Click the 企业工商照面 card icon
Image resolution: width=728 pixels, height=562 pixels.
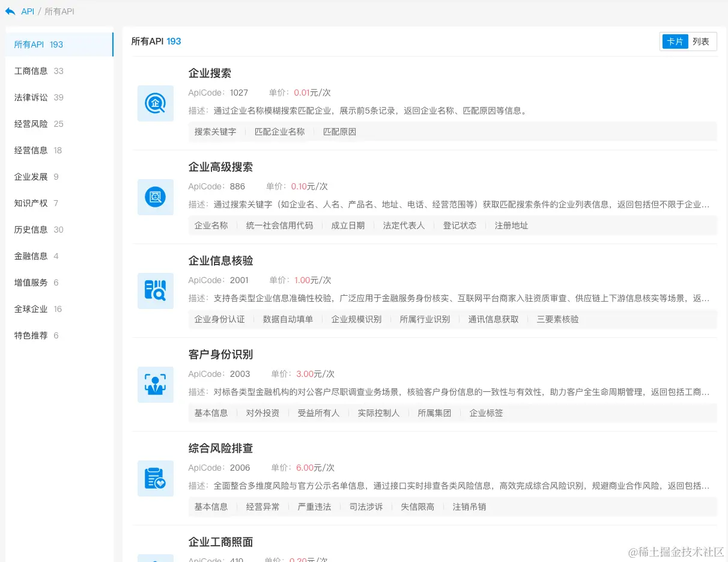(156, 558)
